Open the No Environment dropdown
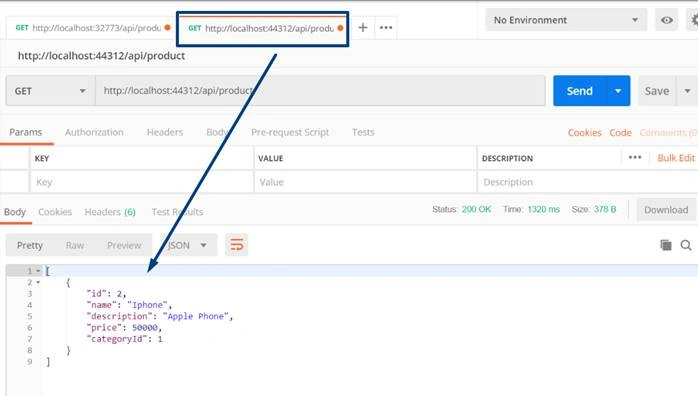 pyautogui.click(x=566, y=20)
